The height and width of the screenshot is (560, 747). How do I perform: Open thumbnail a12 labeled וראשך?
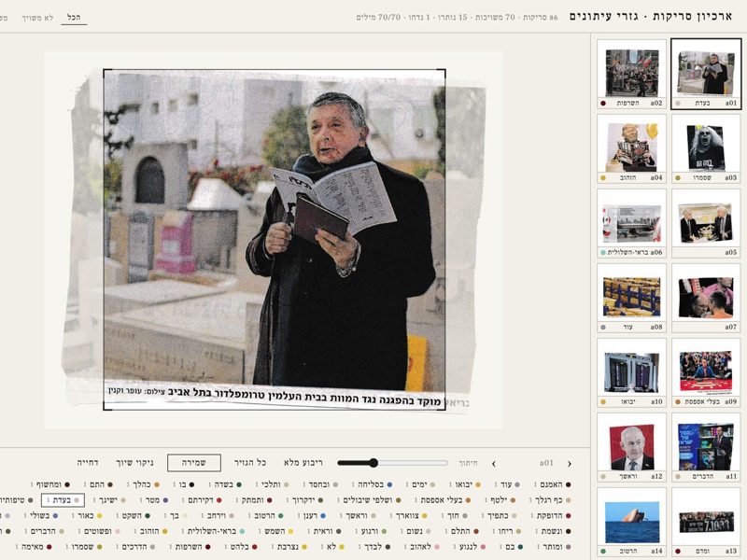click(x=631, y=448)
